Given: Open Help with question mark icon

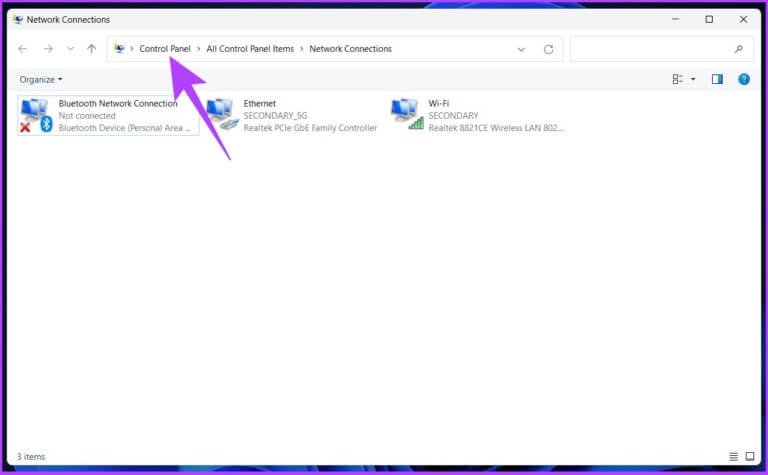Looking at the screenshot, I should pos(744,79).
